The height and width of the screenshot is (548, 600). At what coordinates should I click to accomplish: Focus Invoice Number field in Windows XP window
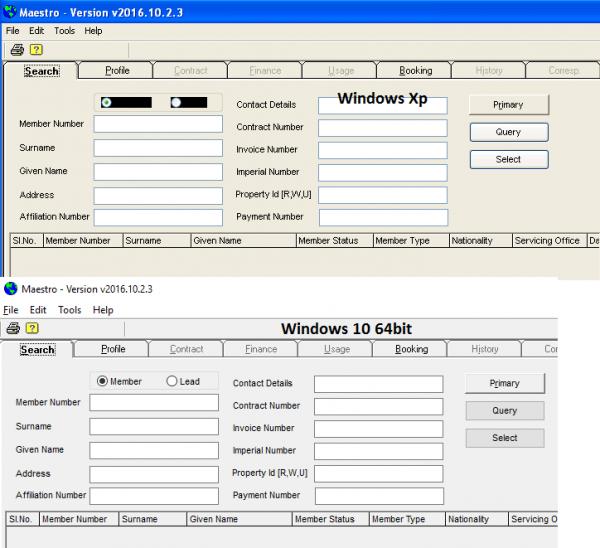click(x=383, y=150)
